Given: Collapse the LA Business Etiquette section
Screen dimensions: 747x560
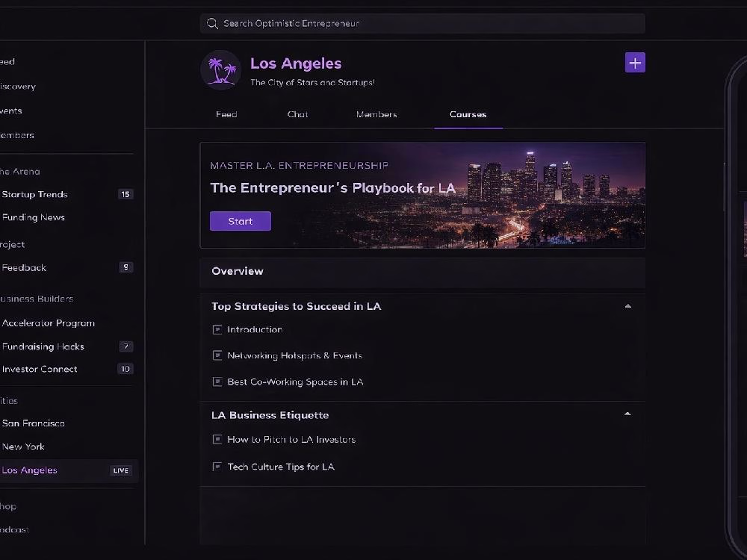Looking at the screenshot, I should [627, 414].
